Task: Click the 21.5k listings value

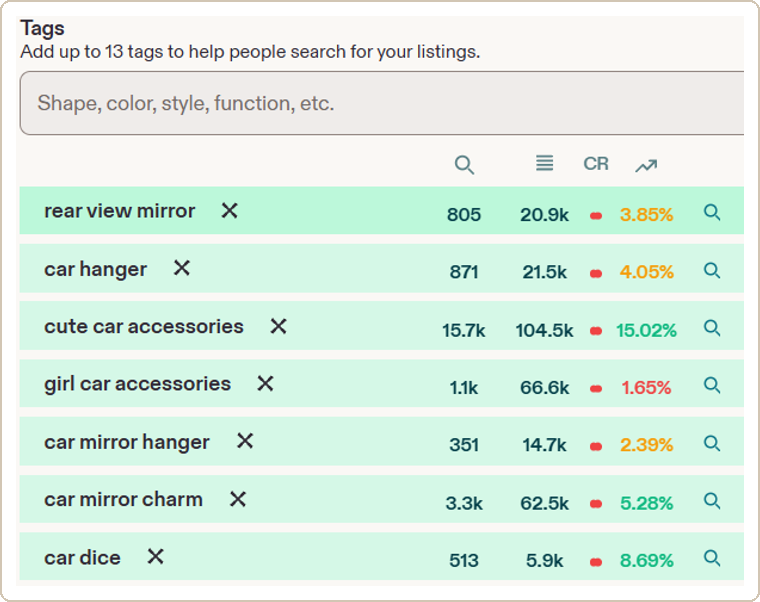Action: coord(544,272)
